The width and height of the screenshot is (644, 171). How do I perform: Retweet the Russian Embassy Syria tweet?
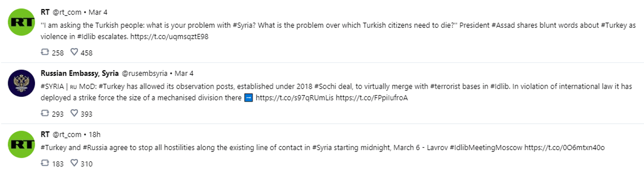[x=44, y=114]
